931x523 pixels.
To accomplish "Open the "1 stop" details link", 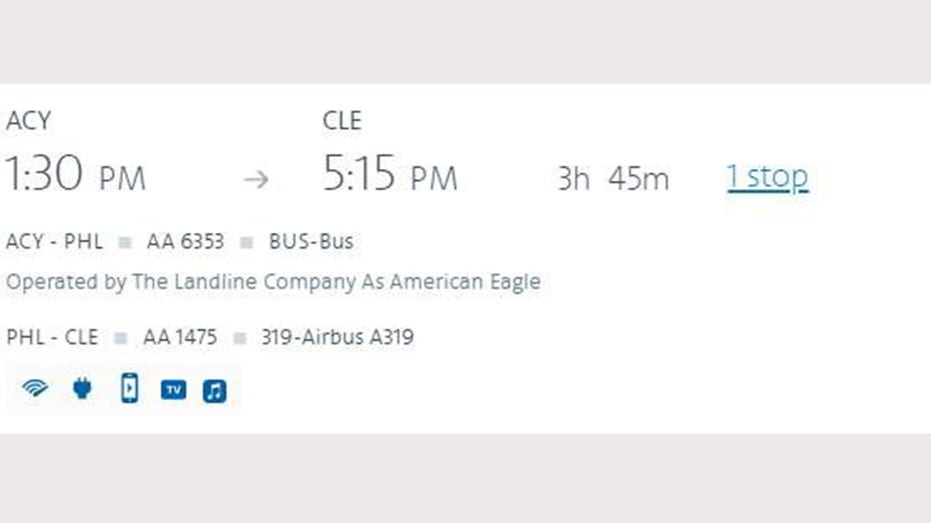I will click(767, 177).
